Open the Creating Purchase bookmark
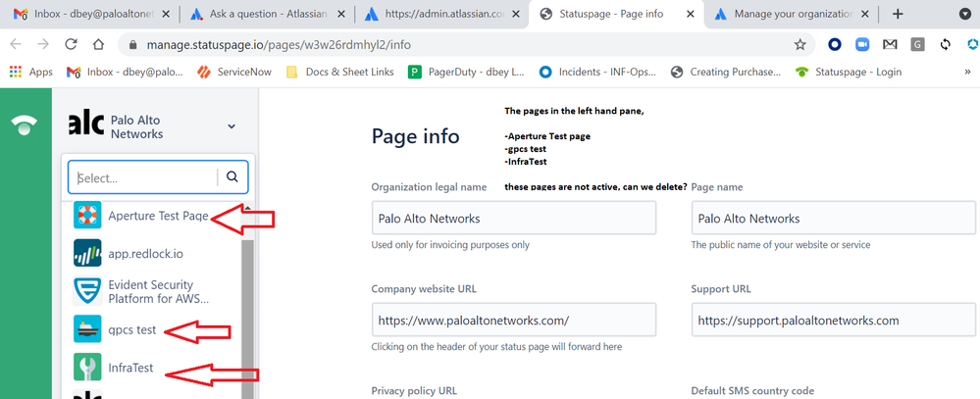This screenshot has width=980, height=399. 726,72
